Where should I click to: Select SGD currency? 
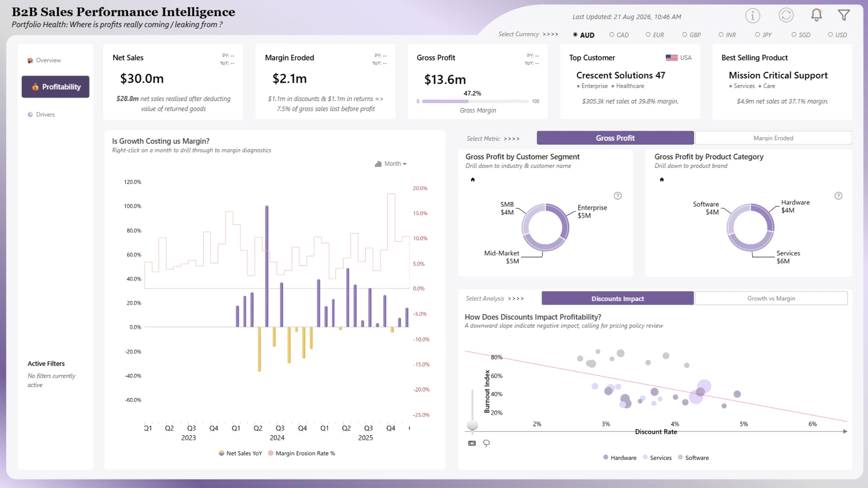[801, 35]
